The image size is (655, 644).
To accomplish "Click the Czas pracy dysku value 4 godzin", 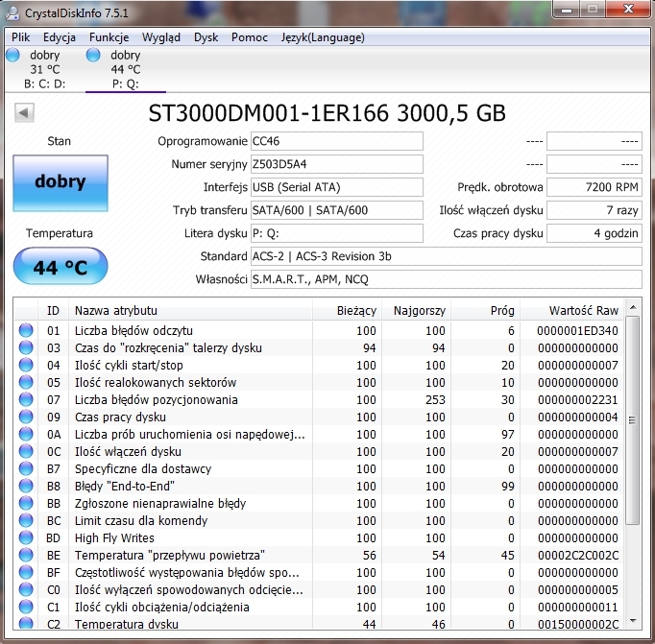I will click(x=594, y=233).
